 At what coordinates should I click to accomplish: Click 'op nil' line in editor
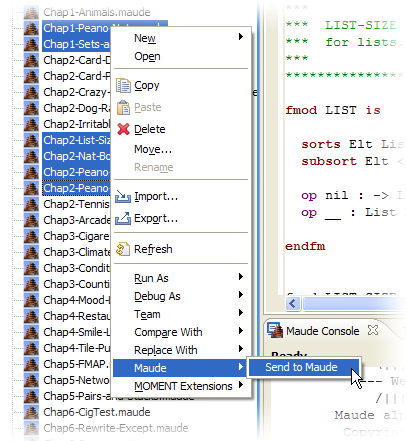pos(353,195)
